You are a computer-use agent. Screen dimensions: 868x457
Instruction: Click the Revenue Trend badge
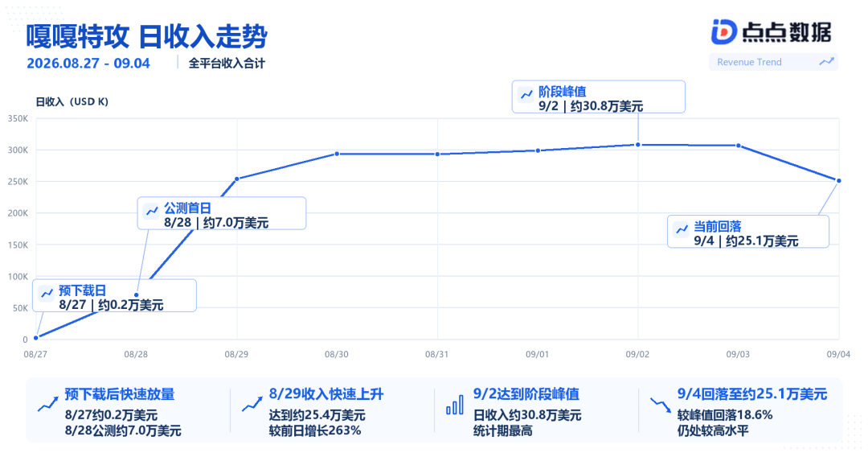(773, 62)
